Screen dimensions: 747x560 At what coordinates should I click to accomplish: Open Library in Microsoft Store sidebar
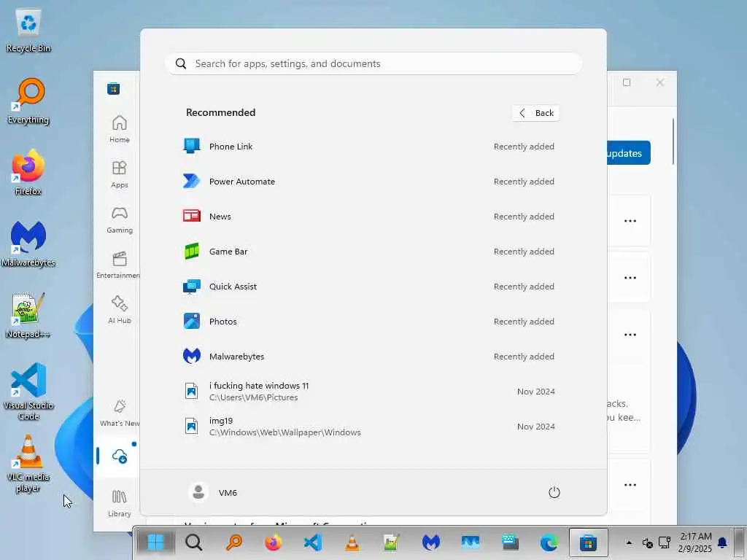119,503
